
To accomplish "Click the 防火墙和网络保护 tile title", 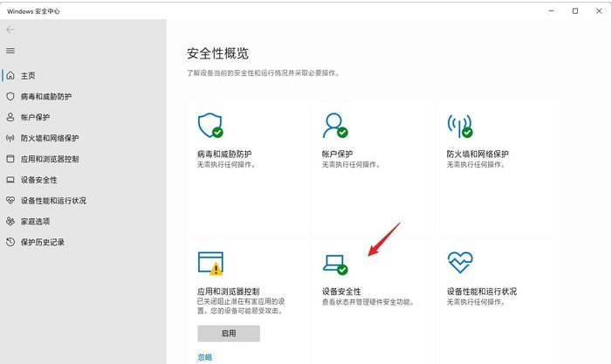I will [x=478, y=155].
